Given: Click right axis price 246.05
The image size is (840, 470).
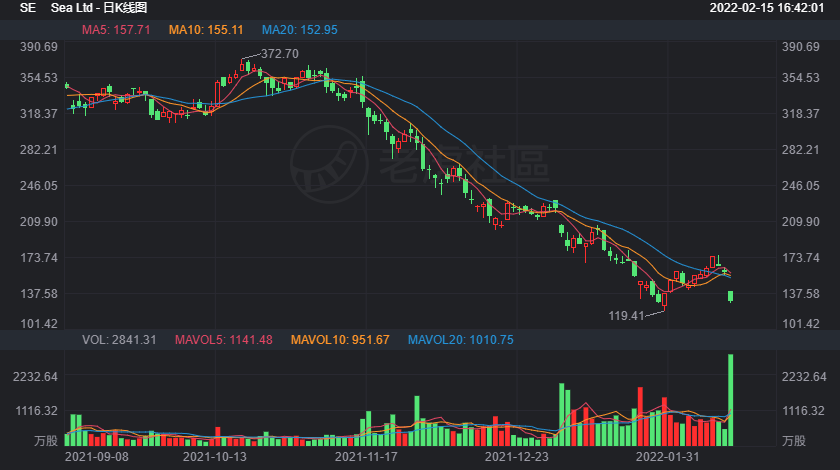Looking at the screenshot, I should pos(801,185).
